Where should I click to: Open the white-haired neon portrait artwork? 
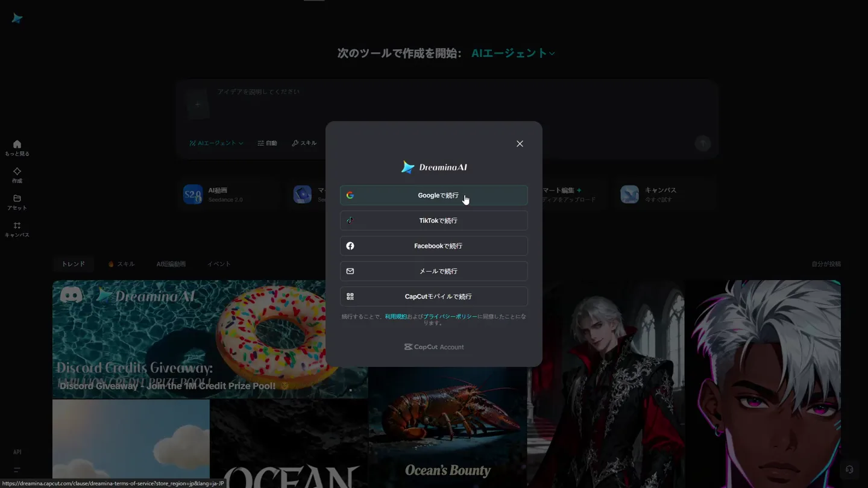pos(763,384)
